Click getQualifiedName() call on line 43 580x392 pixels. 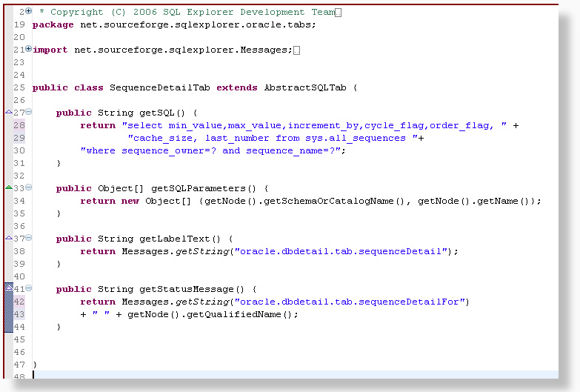coord(240,314)
